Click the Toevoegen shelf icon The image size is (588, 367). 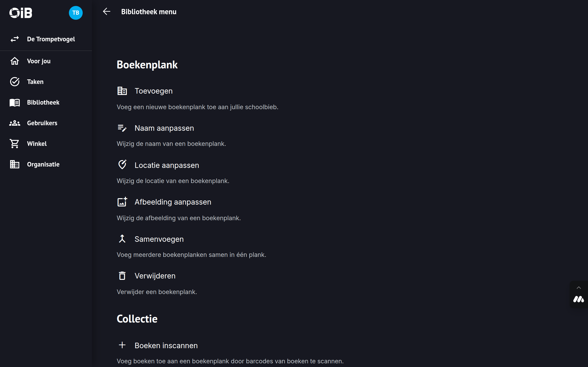click(122, 91)
